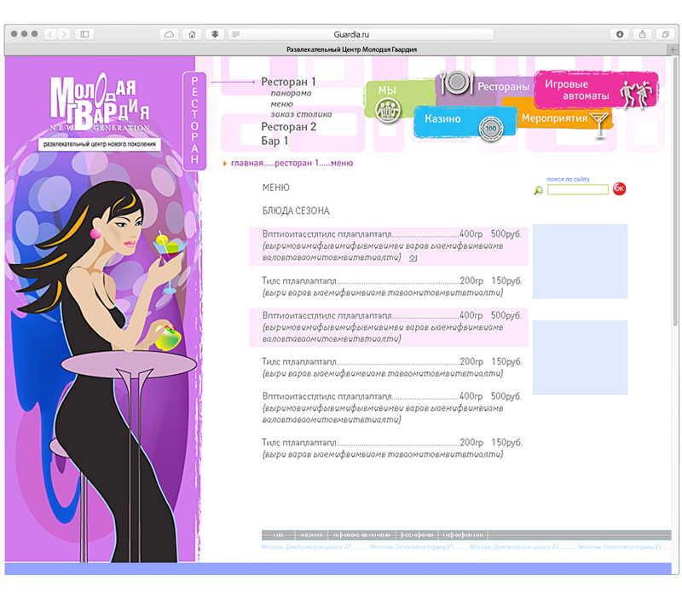Select Ресторан 1 in the submenu
Image resolution: width=682 pixels, height=616 pixels.
click(288, 82)
